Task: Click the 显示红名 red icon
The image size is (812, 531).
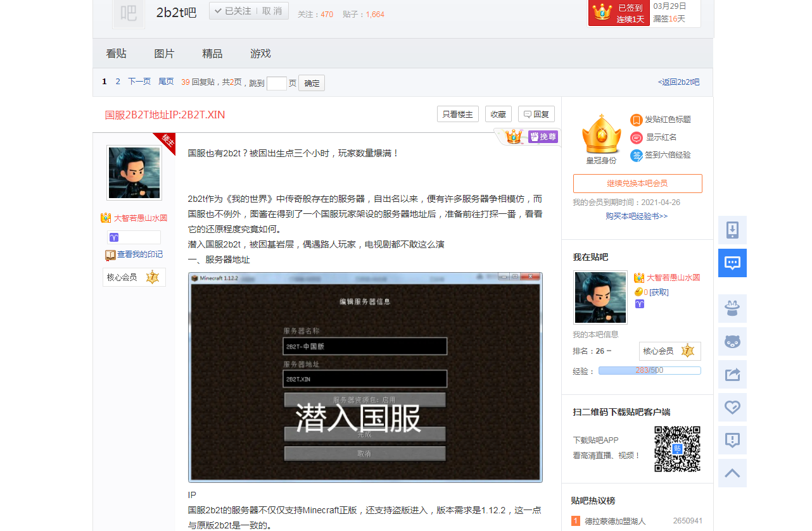Action: pyautogui.click(x=636, y=137)
